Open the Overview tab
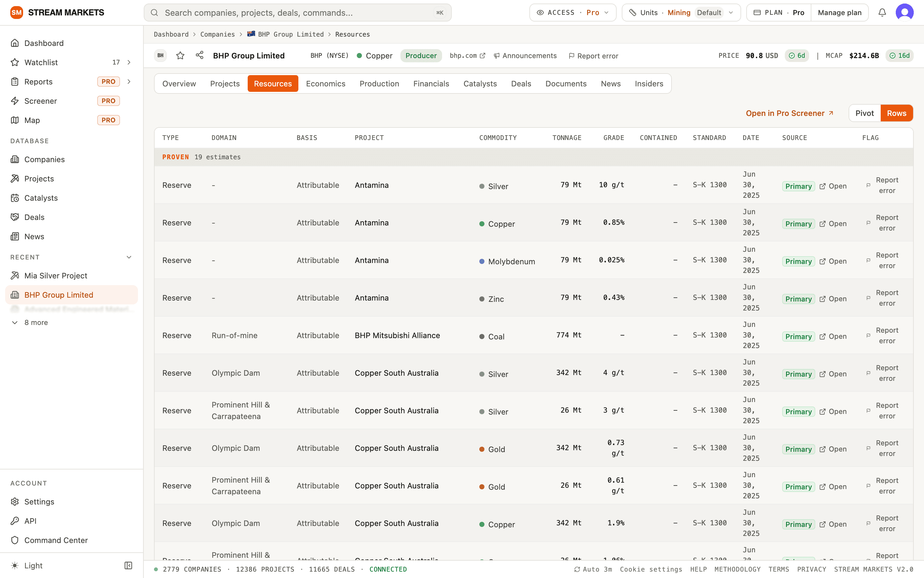924x578 pixels. (x=179, y=84)
